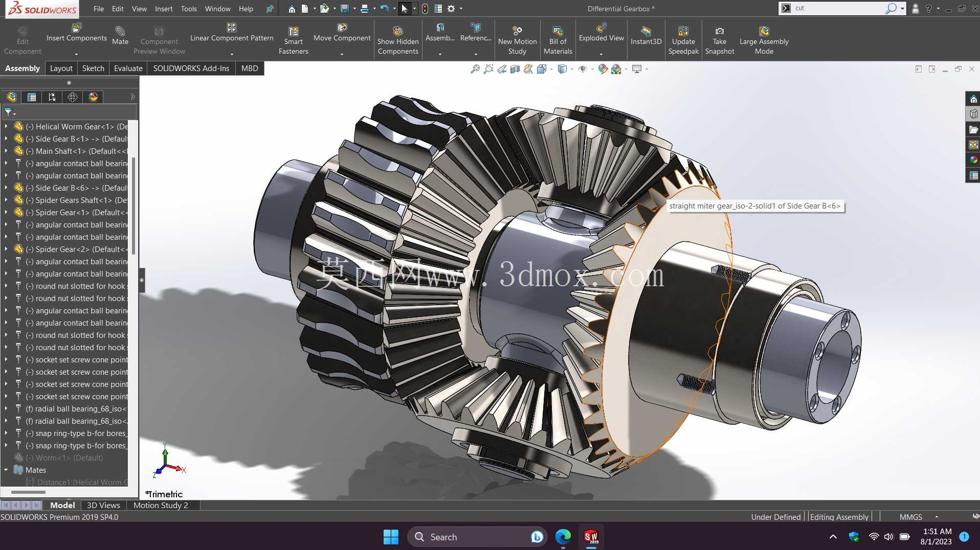
Task: Switch to the PropertyManager panel tab
Action: (x=32, y=97)
